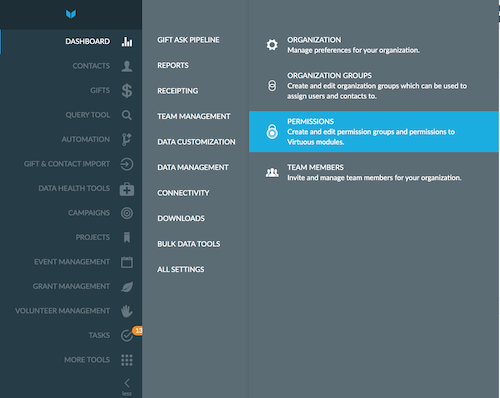Open the Event Management sidebar label
500x398 pixels.
(72, 262)
